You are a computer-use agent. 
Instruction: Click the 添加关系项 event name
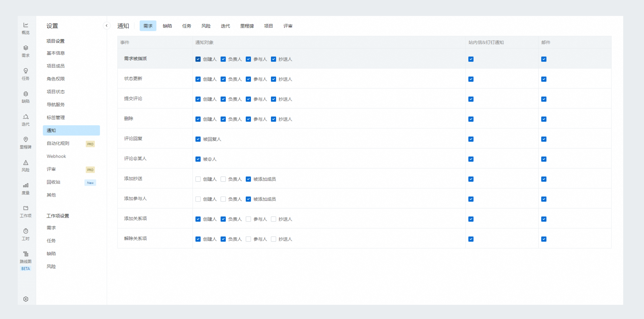click(x=135, y=219)
